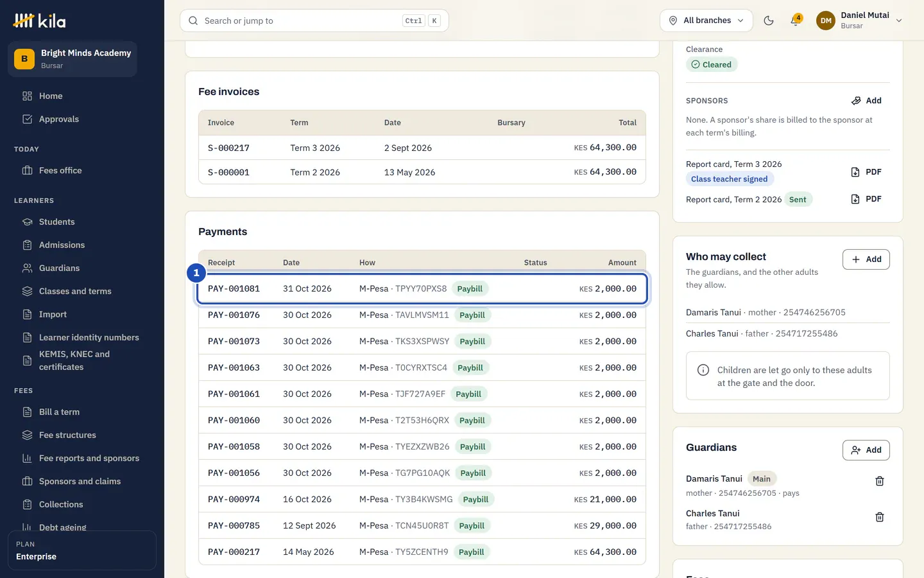
Task: Download Term 3 2026 report card PDF
Action: coord(866,172)
